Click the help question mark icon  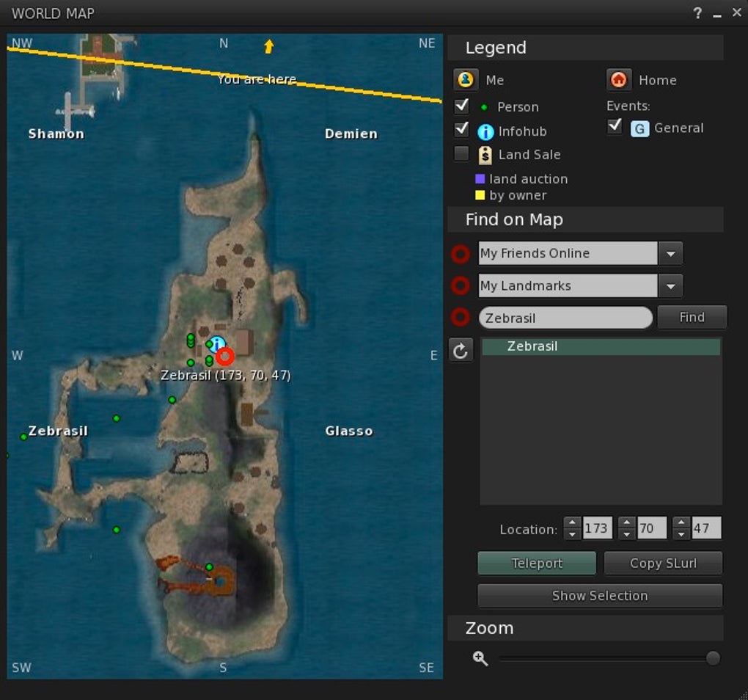click(697, 13)
